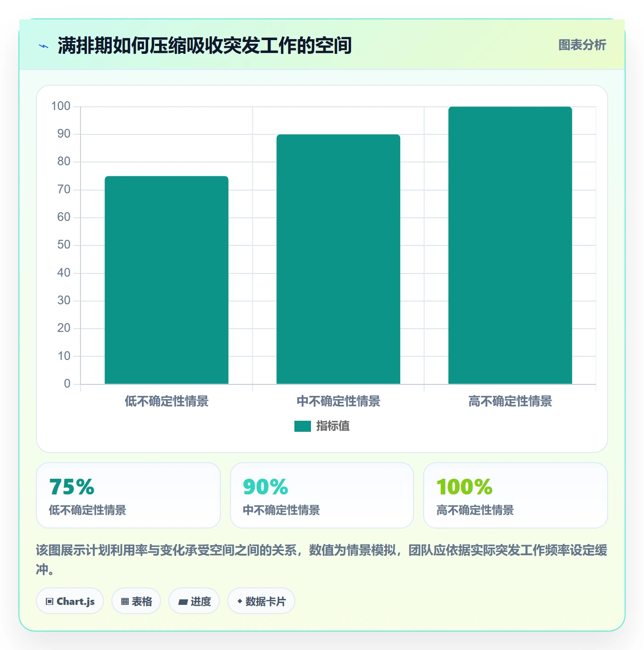Click the 100 y-axis tick label
644x650 pixels.
pos(61,106)
